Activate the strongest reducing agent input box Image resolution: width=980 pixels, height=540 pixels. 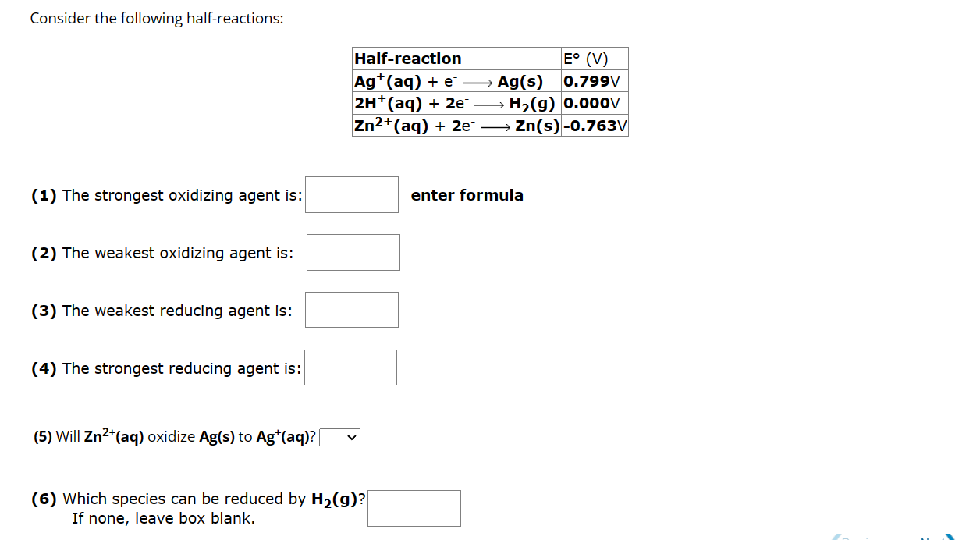coord(351,368)
